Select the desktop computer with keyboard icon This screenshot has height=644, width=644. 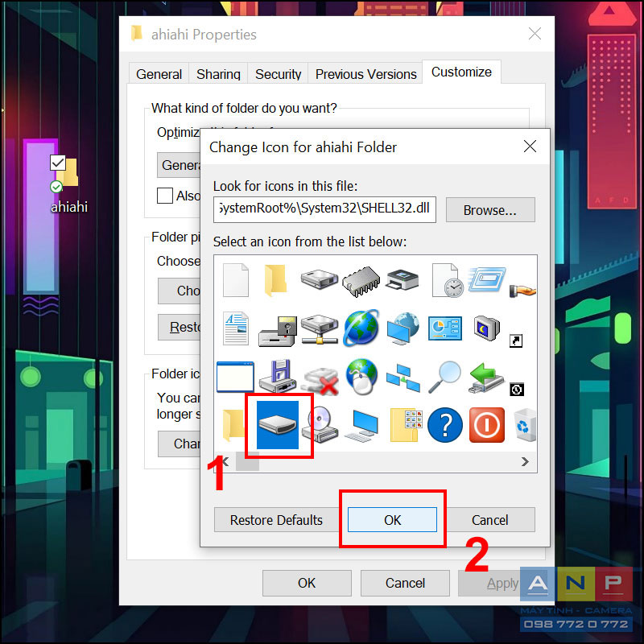pos(361,427)
